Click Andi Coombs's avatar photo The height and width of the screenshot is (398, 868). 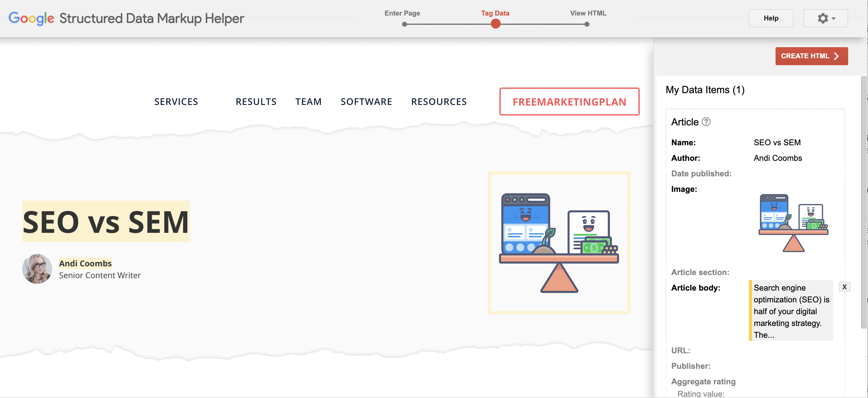tap(37, 269)
